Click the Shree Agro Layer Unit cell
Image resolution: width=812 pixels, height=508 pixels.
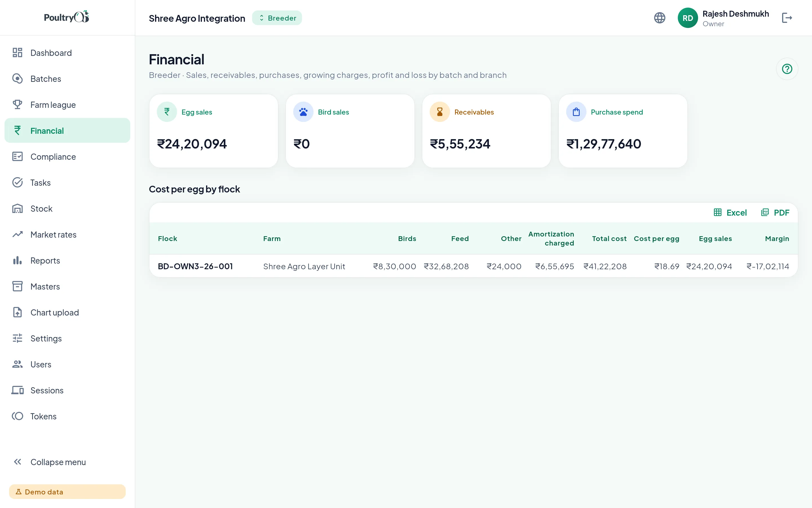[x=304, y=266]
